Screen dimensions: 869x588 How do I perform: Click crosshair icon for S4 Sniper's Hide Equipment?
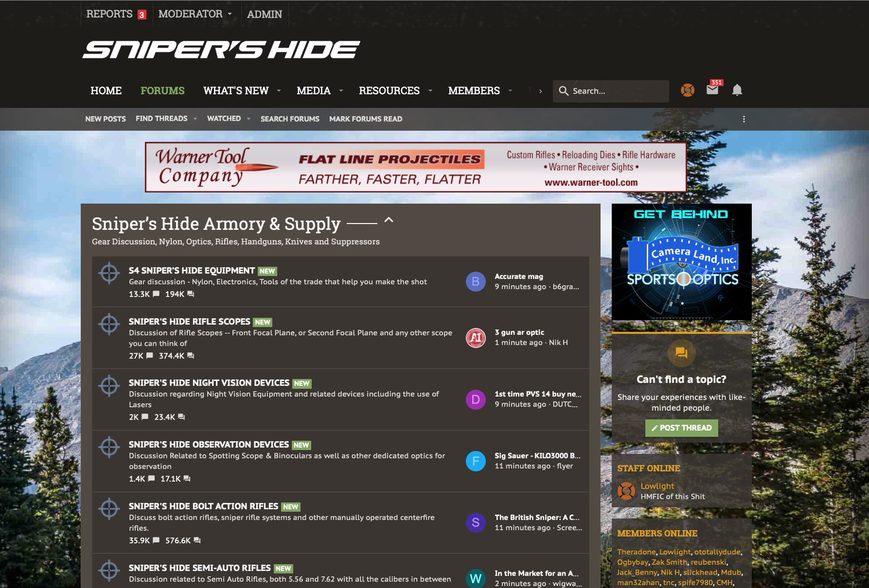point(109,273)
